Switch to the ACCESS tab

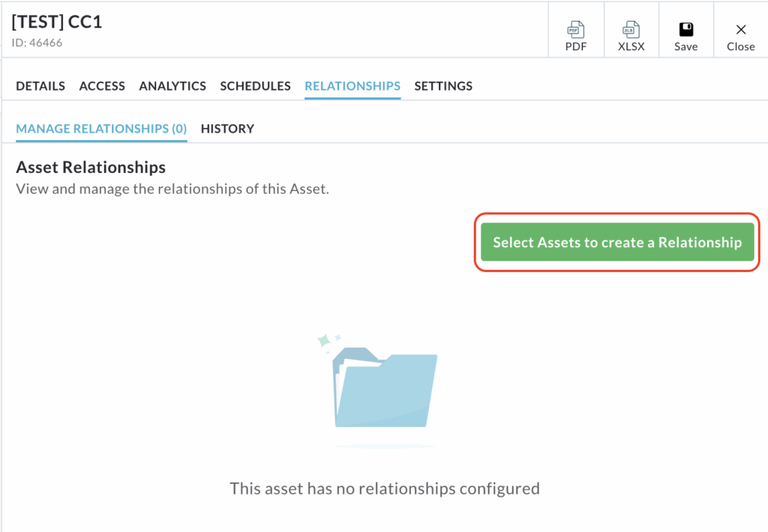[x=102, y=86]
